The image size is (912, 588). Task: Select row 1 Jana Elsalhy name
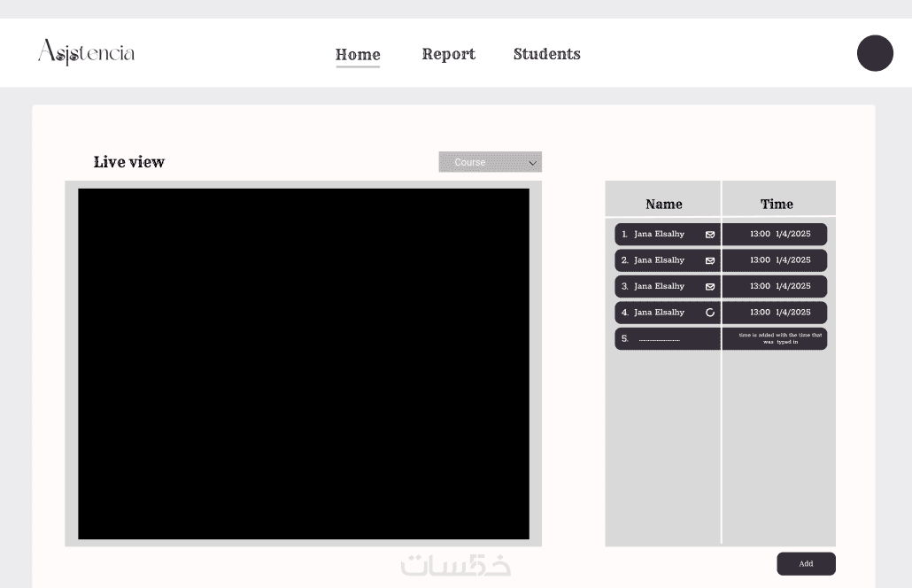pyautogui.click(x=659, y=234)
